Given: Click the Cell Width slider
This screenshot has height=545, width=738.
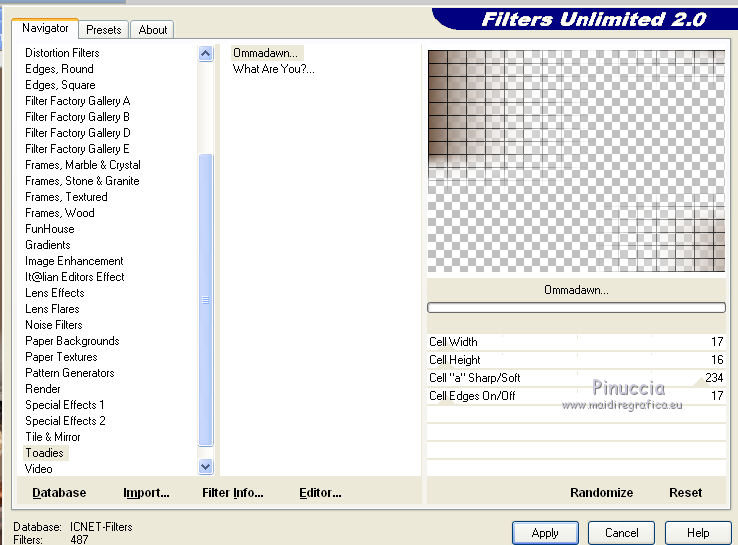Looking at the screenshot, I should click(x=576, y=342).
